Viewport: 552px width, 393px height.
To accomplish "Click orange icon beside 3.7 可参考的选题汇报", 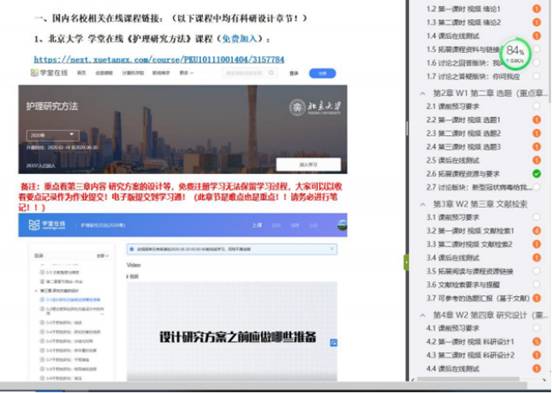I will tap(537, 298).
